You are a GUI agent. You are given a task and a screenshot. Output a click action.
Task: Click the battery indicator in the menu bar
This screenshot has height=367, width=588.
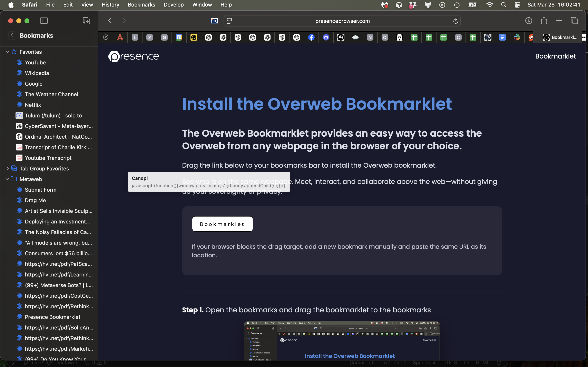(473, 5)
